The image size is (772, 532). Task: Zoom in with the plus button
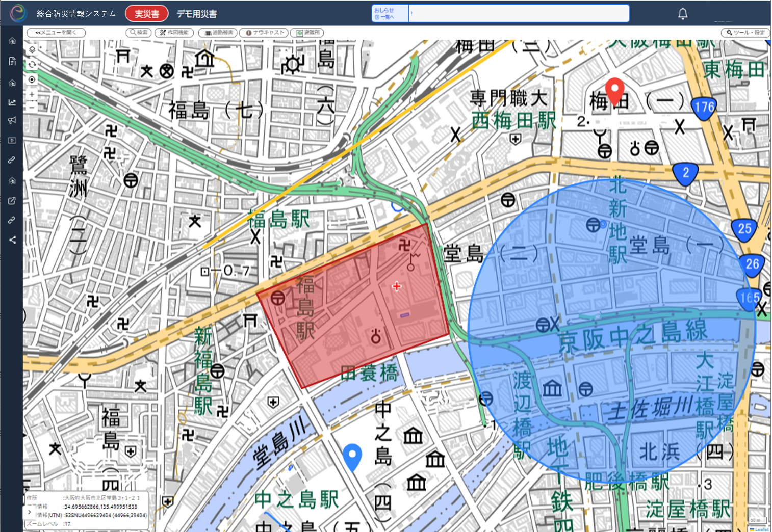[32, 95]
